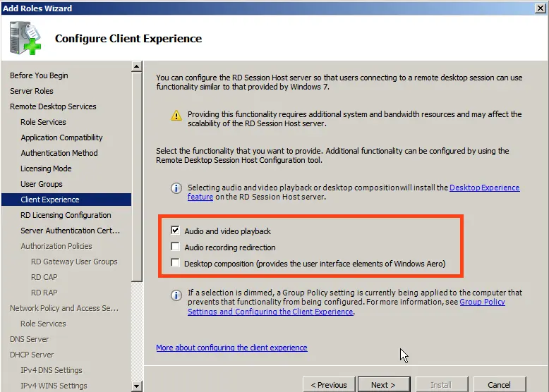Enable Audio recording redirection checkbox
The width and height of the screenshot is (549, 392).
pyautogui.click(x=175, y=247)
